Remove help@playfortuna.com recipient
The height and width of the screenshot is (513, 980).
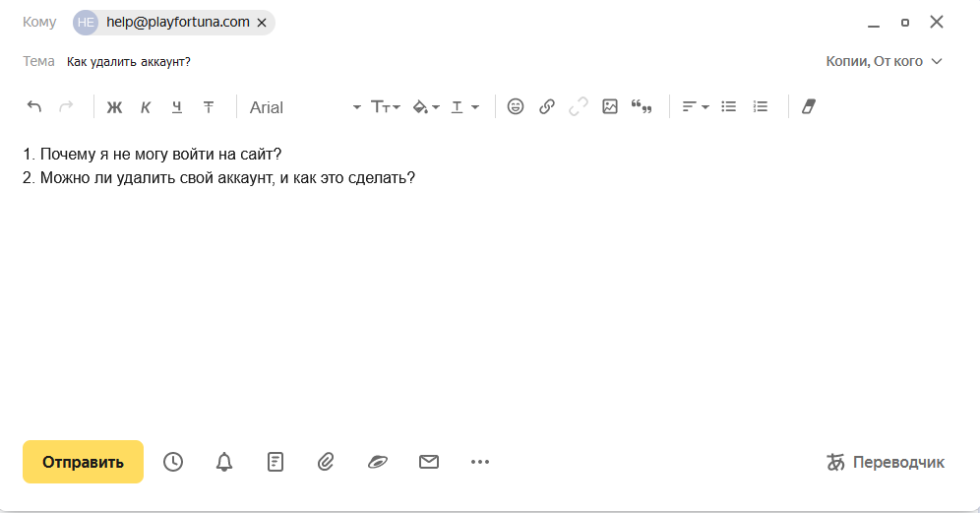pos(262,23)
